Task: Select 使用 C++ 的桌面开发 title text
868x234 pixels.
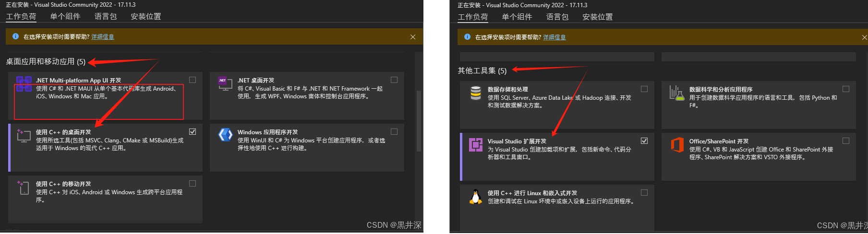Action: (63, 132)
